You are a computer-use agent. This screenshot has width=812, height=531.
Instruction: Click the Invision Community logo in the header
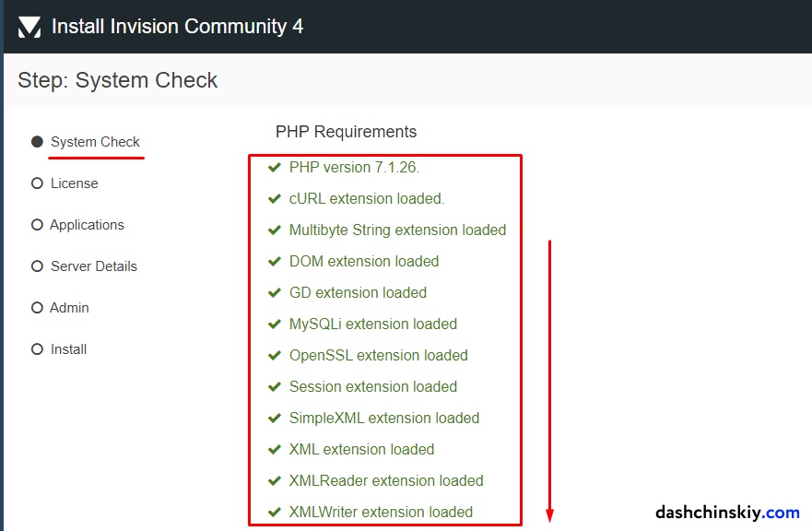coord(28,26)
